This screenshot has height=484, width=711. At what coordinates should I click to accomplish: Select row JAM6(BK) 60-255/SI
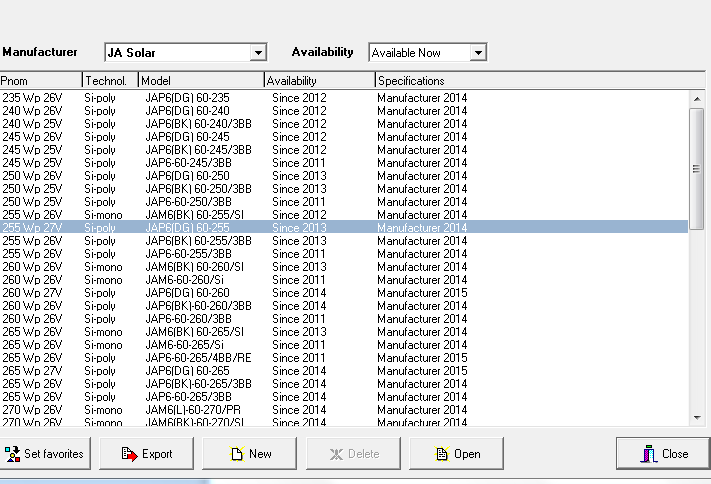tap(344, 215)
